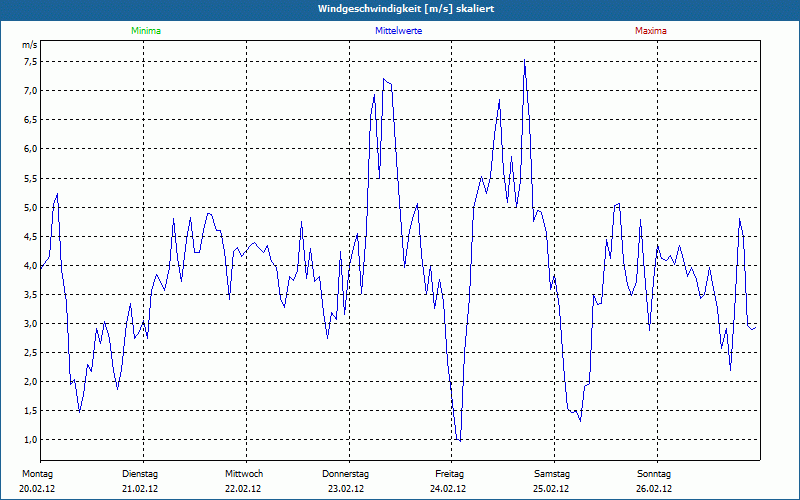The height and width of the screenshot is (500, 800).
Task: Click the 2,0 y-axis value
Action: coord(30,382)
